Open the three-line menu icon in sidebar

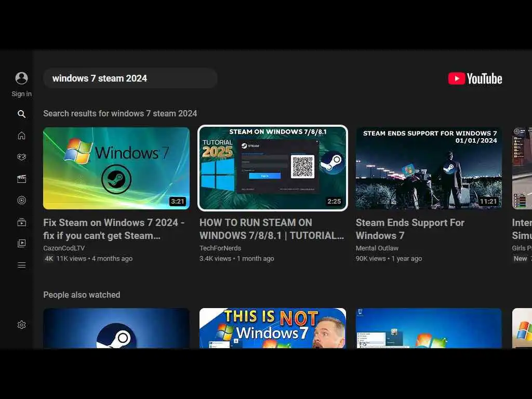(x=21, y=265)
